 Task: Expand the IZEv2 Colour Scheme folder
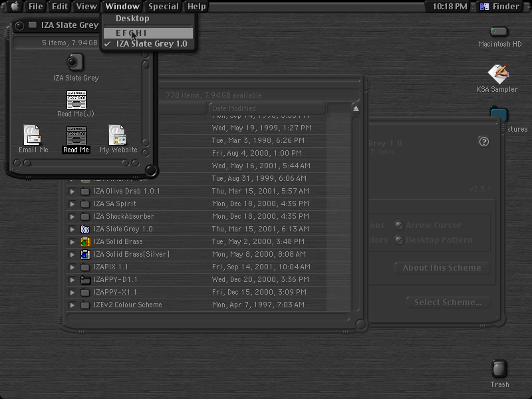72,305
